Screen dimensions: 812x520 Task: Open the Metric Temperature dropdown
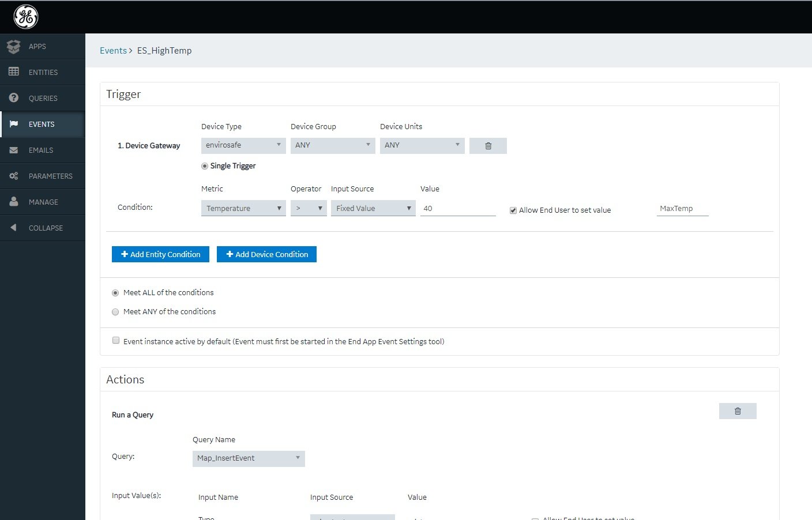pos(243,208)
